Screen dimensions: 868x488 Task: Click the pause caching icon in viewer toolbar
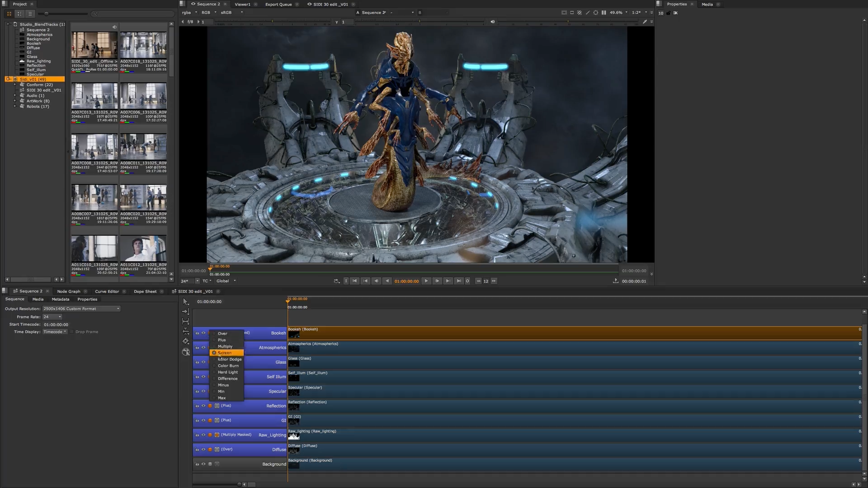pyautogui.click(x=604, y=13)
